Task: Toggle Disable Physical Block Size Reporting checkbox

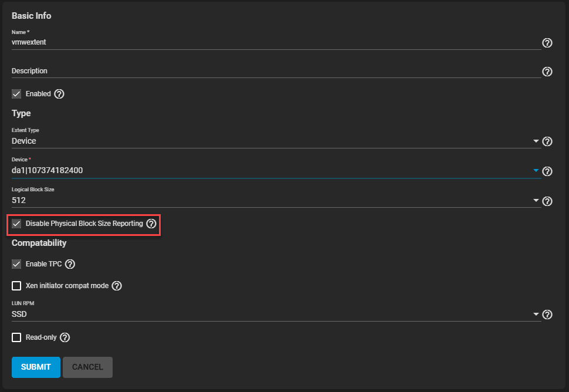Action: 17,224
